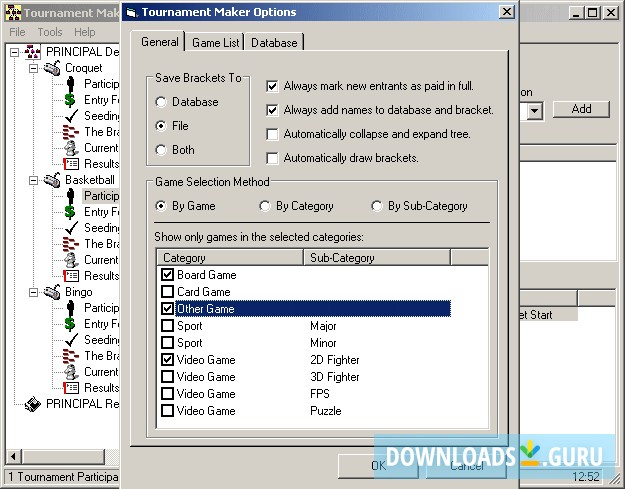Image resolution: width=625 pixels, height=489 pixels.
Task: Check the Card Game category checkbox
Action: 167,292
